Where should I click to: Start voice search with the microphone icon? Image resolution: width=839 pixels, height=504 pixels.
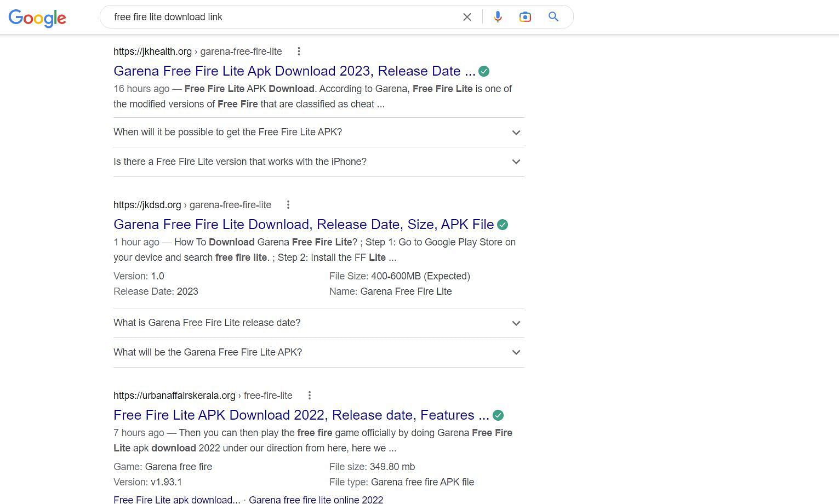pos(498,17)
